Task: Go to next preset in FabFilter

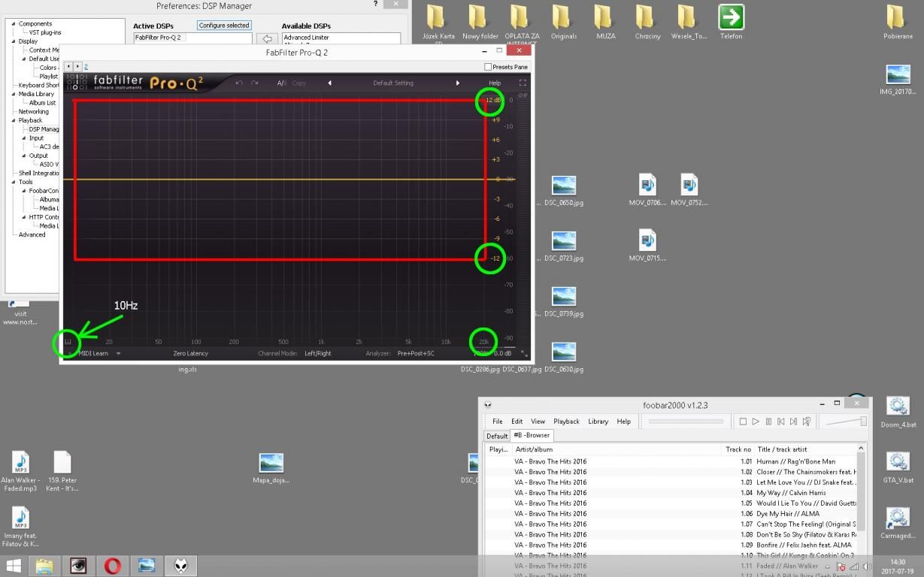Action: tap(457, 83)
